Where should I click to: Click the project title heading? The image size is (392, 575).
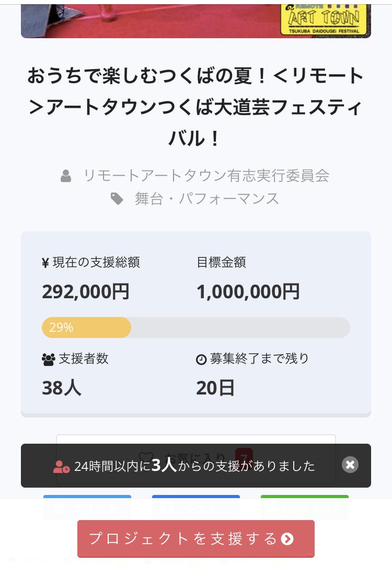point(196,107)
